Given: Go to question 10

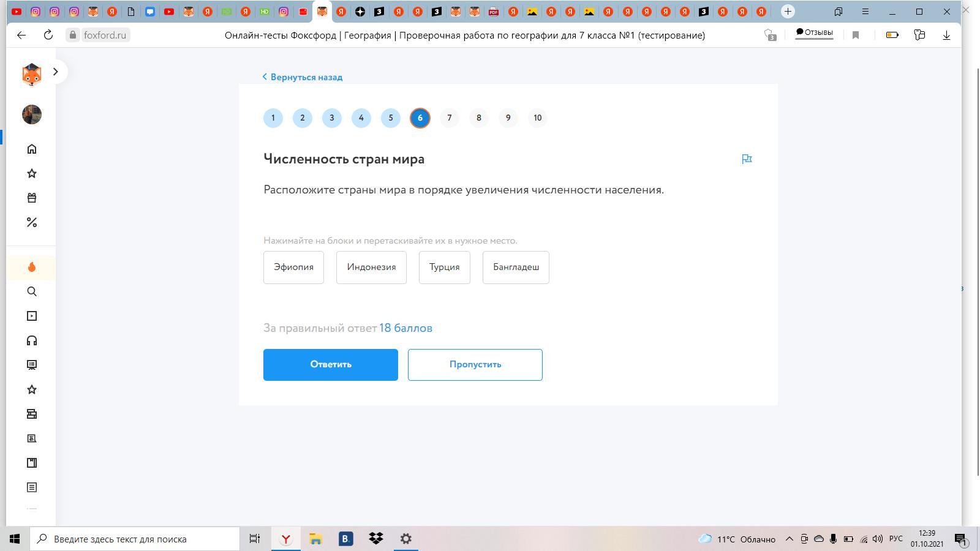Looking at the screenshot, I should pyautogui.click(x=538, y=118).
